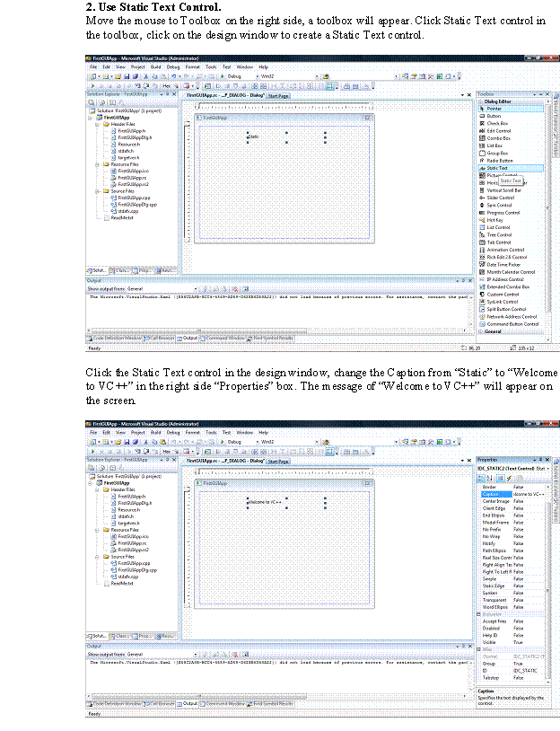The width and height of the screenshot is (560, 731).
Task: Click the Static label in upper dialog design
Action: click(254, 137)
